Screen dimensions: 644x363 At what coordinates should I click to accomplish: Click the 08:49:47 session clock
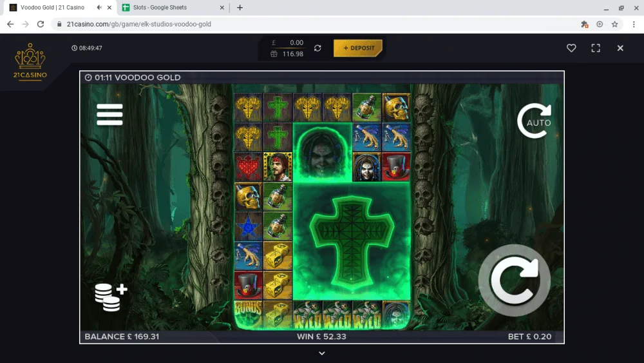(x=87, y=48)
